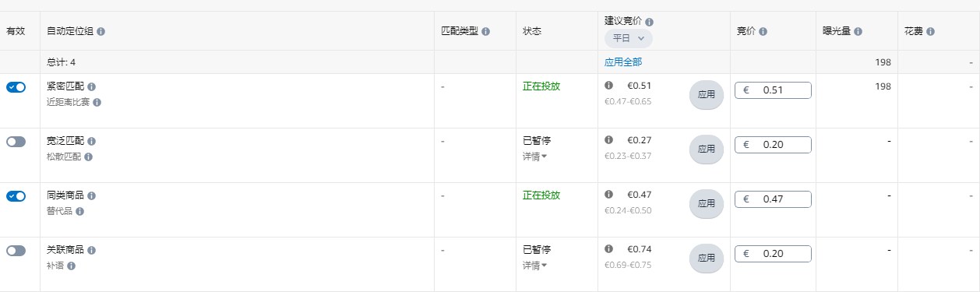The width and height of the screenshot is (980, 292).
Task: Click info icon next to 建议竞价 header
Action: [650, 23]
